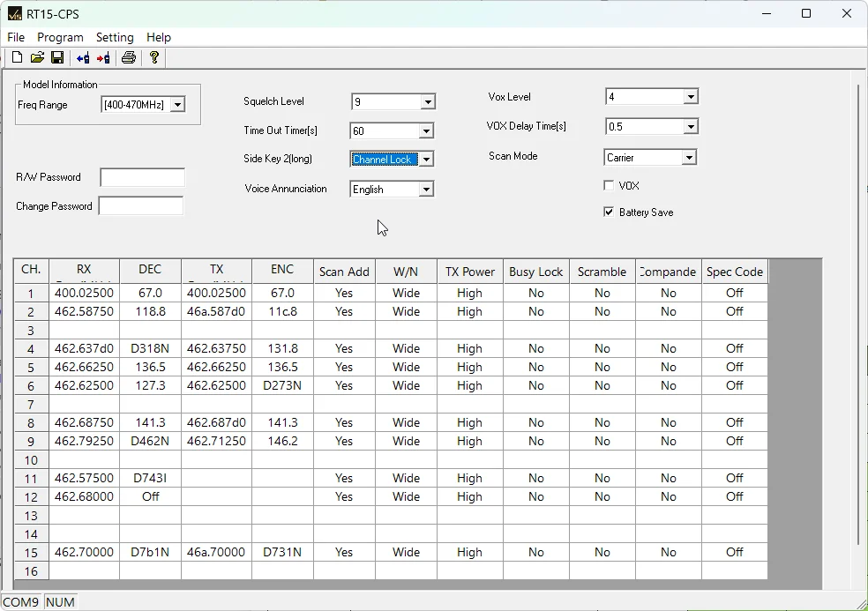This screenshot has height=611, width=868.
Task: Click the RT15-CPS app icon in title bar
Action: [x=14, y=14]
